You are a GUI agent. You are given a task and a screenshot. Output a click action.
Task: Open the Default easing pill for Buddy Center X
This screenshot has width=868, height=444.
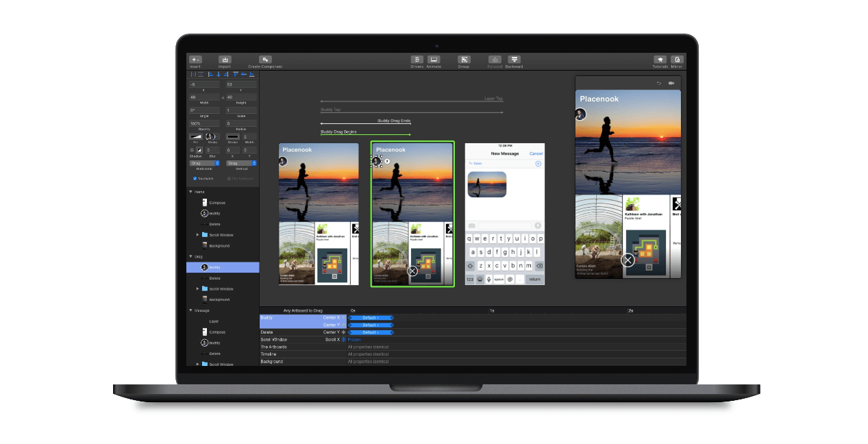tap(371, 317)
